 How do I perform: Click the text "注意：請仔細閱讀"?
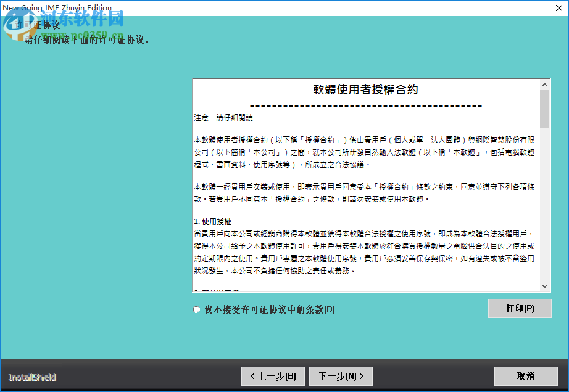pyautogui.click(x=223, y=117)
